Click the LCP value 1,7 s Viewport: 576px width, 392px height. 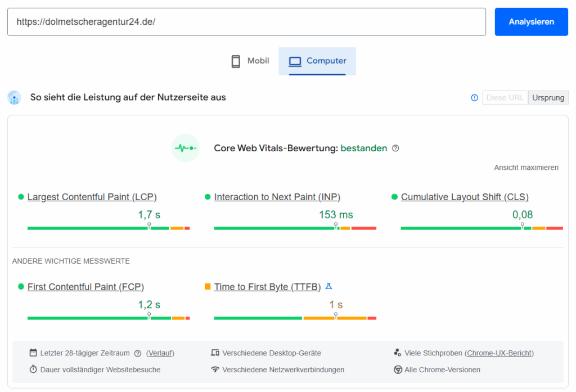[149, 215]
